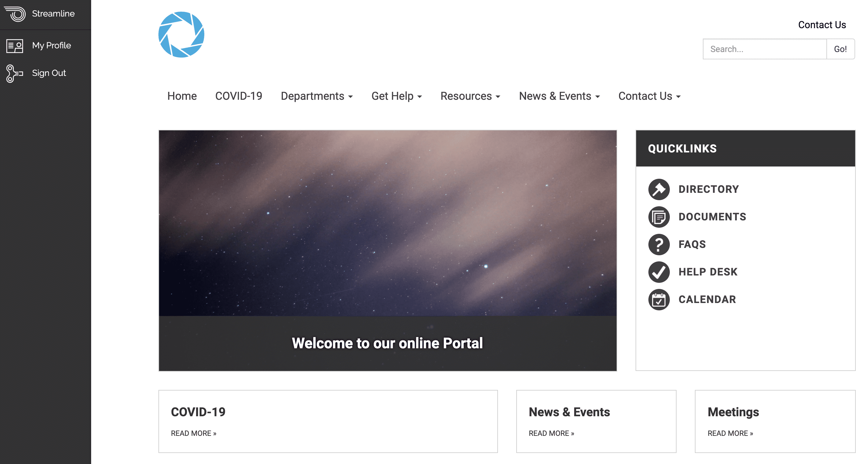Open the FAQs question mark icon
The height and width of the screenshot is (464, 868).
(x=658, y=244)
